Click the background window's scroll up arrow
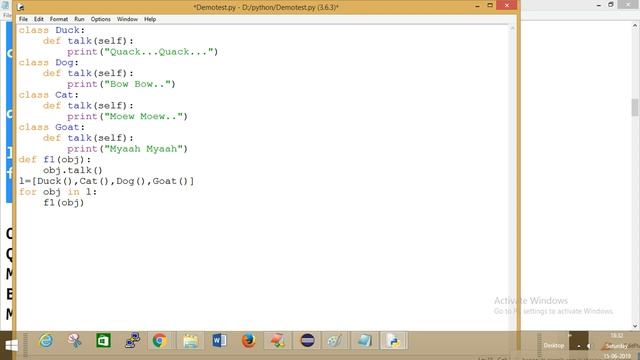Screen dimensions: 640x360 point(635,26)
